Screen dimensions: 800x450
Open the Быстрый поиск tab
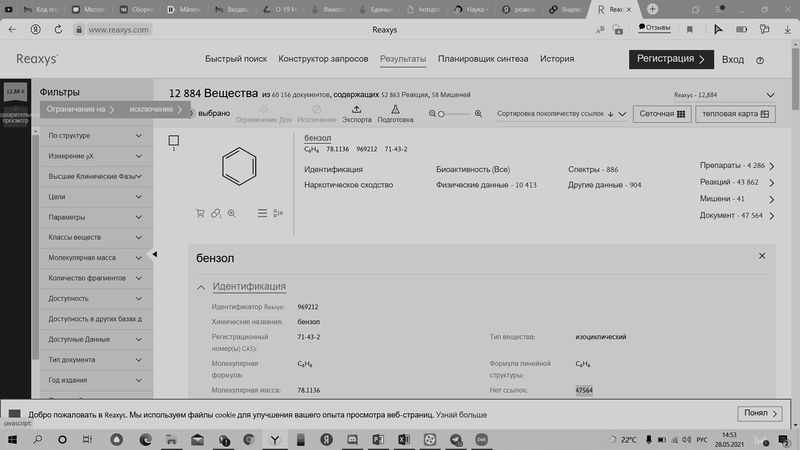click(x=237, y=59)
